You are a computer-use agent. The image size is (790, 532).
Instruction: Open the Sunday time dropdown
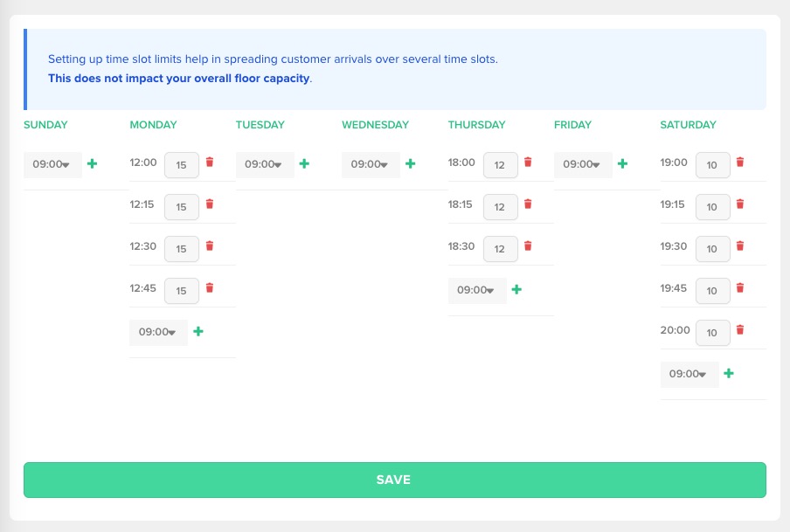click(x=52, y=164)
